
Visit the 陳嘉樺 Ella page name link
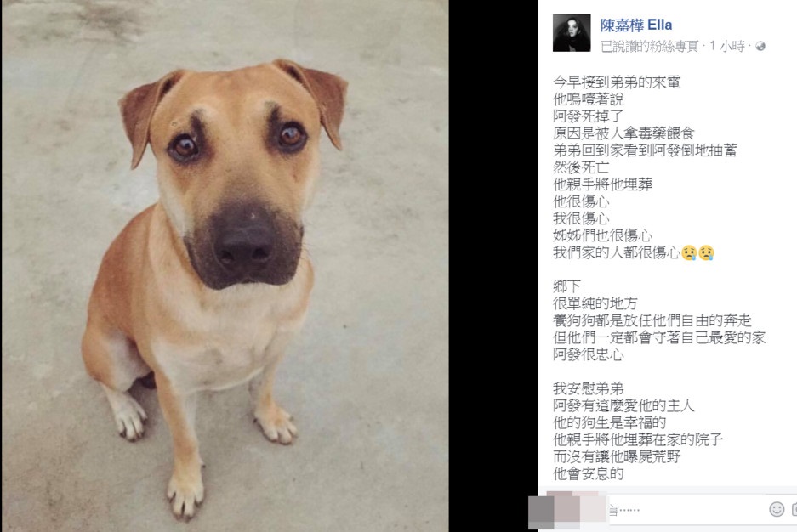(636, 25)
